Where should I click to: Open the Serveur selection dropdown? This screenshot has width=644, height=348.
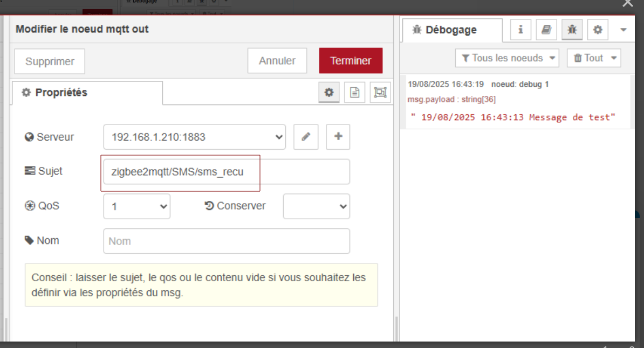tap(194, 137)
